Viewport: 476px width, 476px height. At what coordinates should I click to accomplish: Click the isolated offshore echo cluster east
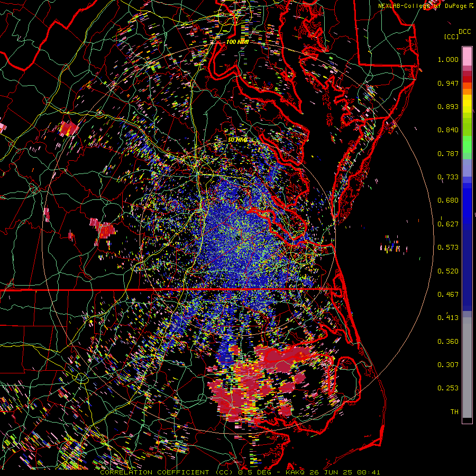pos(394,245)
